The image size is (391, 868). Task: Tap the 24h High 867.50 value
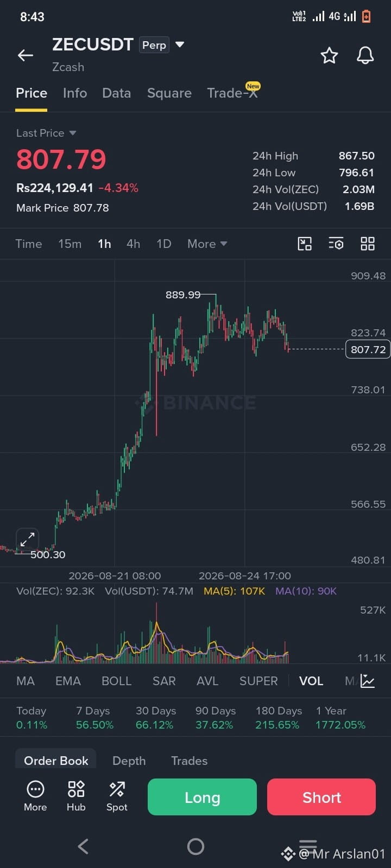pos(356,156)
